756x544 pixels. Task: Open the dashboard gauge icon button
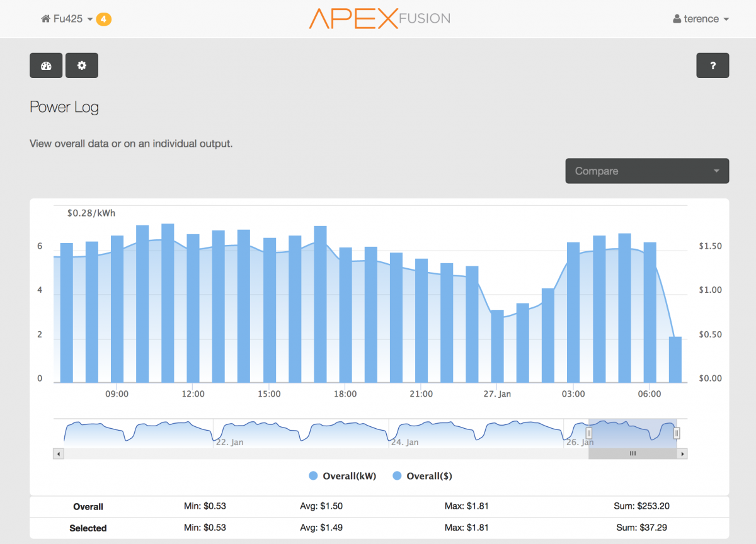[x=46, y=65]
